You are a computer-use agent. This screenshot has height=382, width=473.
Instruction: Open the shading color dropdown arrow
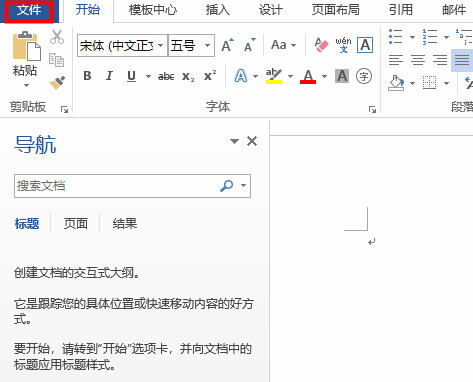[412, 83]
